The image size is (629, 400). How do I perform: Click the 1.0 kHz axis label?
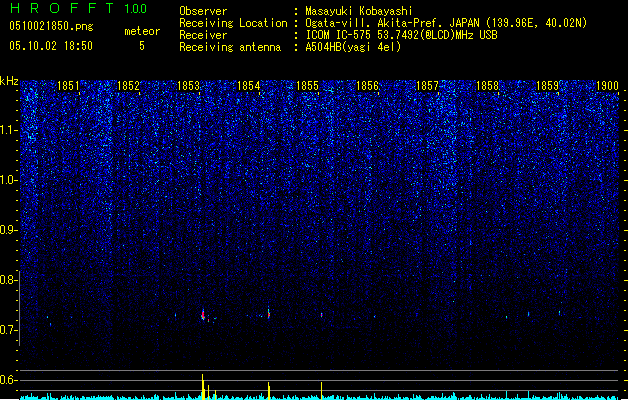(x=8, y=180)
